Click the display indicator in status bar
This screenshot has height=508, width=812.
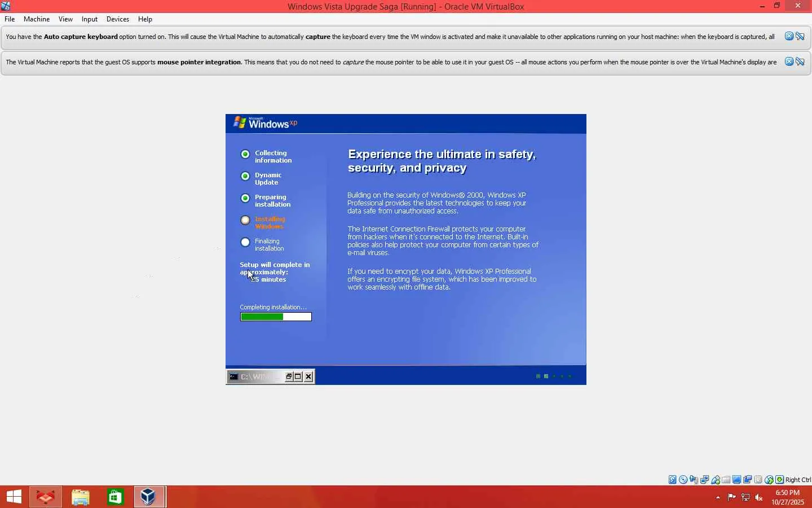click(737, 480)
